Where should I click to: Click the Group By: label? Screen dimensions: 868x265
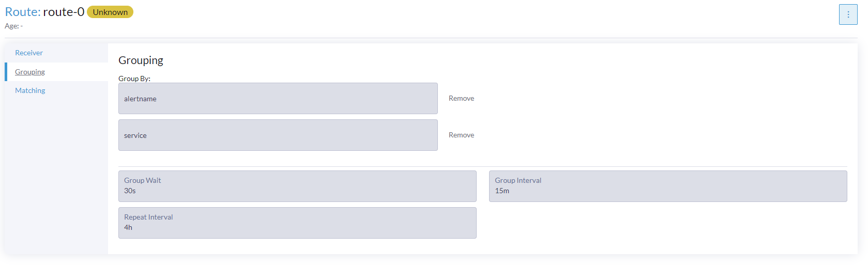pyautogui.click(x=134, y=79)
